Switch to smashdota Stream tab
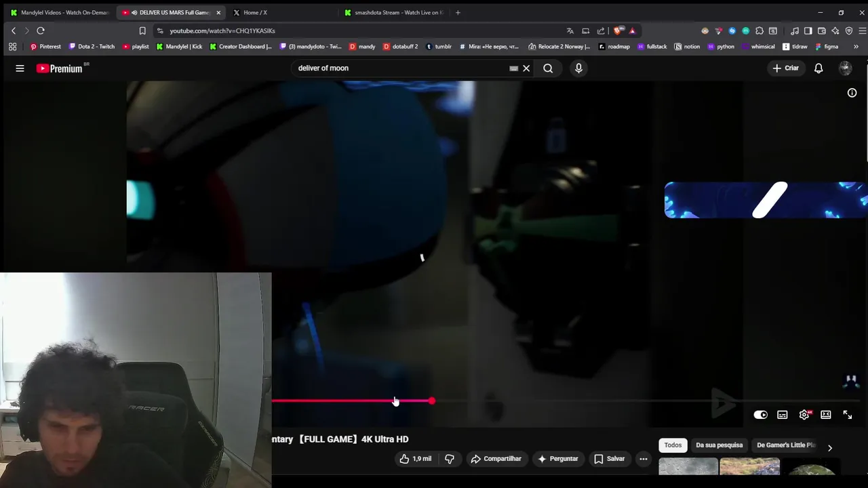This screenshot has width=868, height=488. click(x=394, y=12)
